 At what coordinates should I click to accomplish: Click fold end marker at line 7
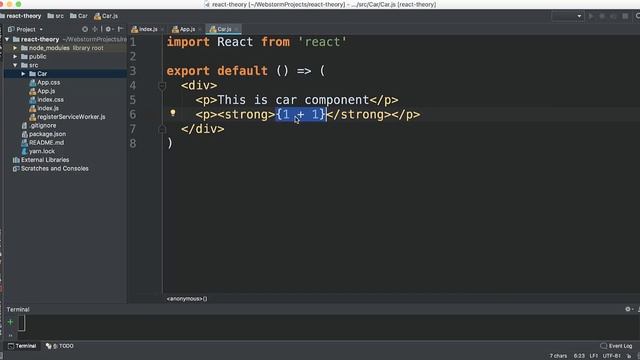click(x=162, y=129)
